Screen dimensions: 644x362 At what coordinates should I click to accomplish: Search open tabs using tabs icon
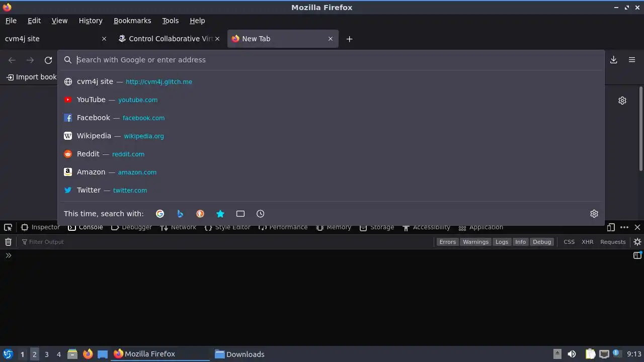click(x=240, y=214)
